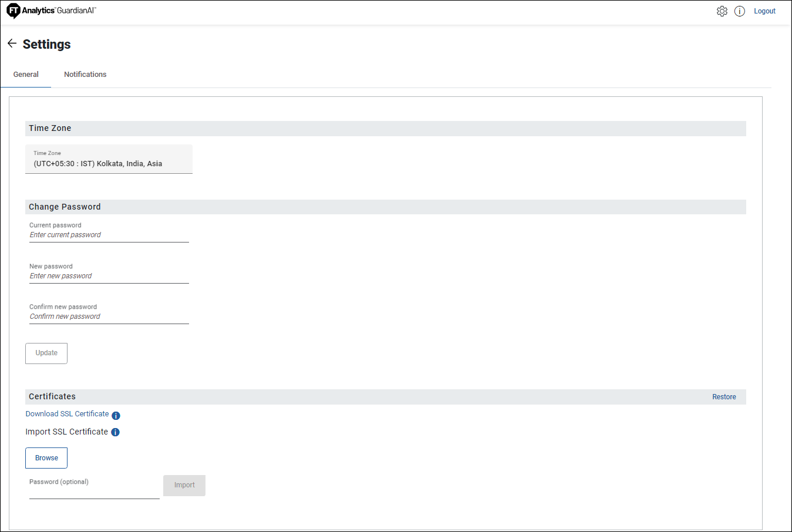Select the Confirm new password field
This screenshot has height=532, width=792.
[109, 316]
